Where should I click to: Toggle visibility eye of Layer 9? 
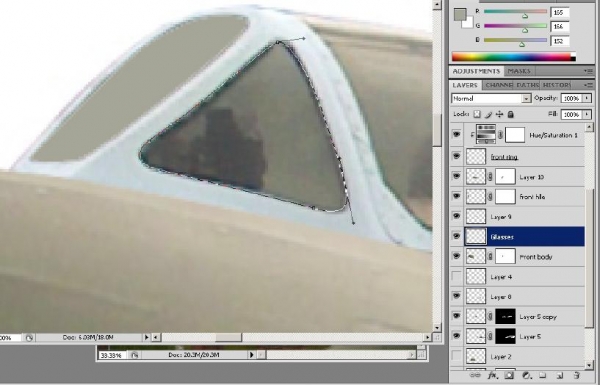456,216
